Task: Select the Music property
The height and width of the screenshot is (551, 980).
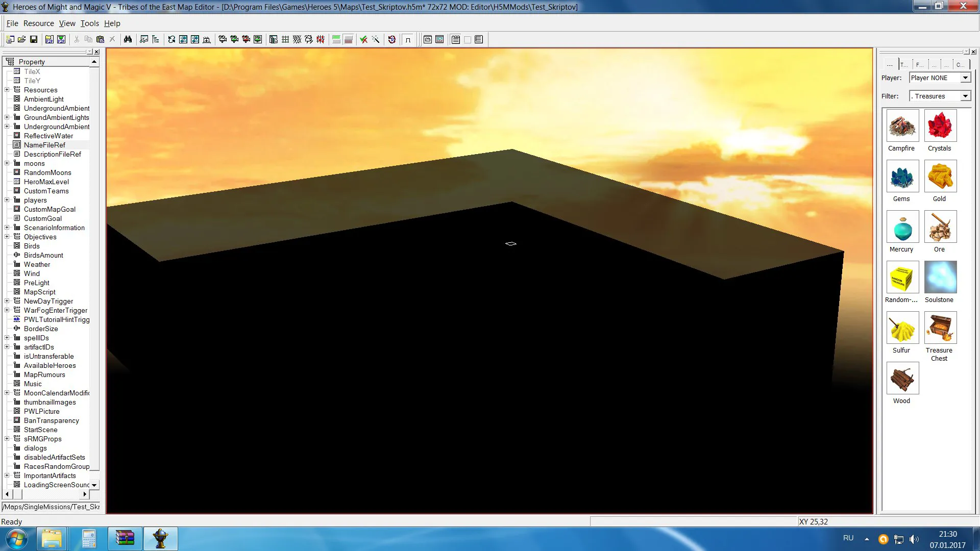Action: tap(33, 384)
